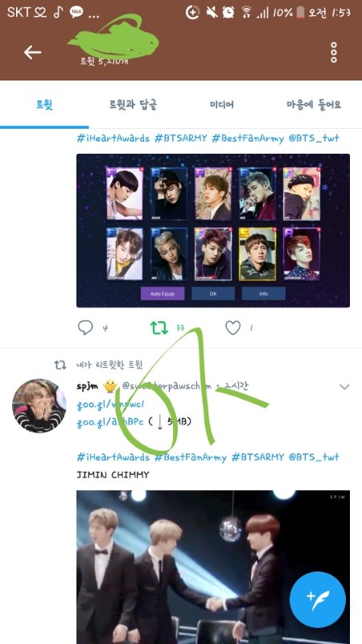Tap the reply bubble icon under card image
Viewport: 362px width, 644px height.
coord(85,328)
